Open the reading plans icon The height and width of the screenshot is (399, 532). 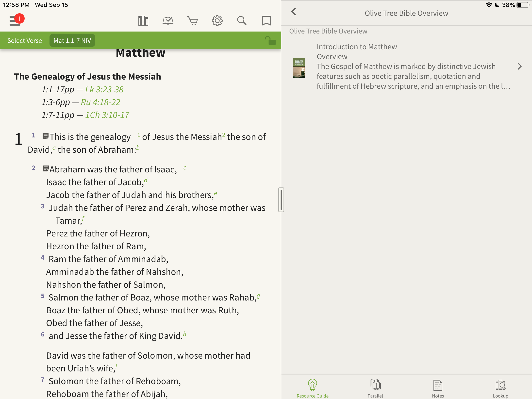pyautogui.click(x=168, y=21)
